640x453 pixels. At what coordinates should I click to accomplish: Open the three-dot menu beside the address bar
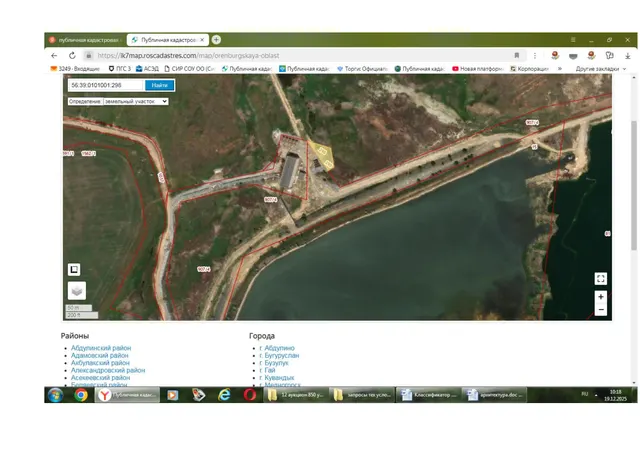(535, 56)
